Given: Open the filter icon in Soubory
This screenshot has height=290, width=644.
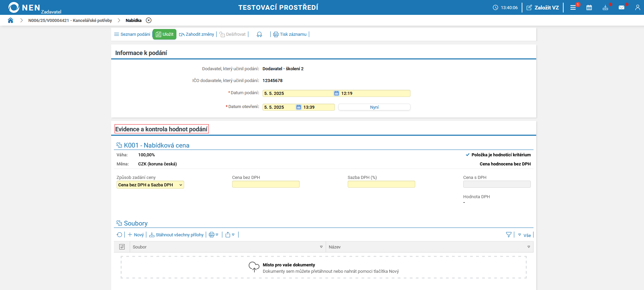Looking at the screenshot, I should (x=509, y=235).
